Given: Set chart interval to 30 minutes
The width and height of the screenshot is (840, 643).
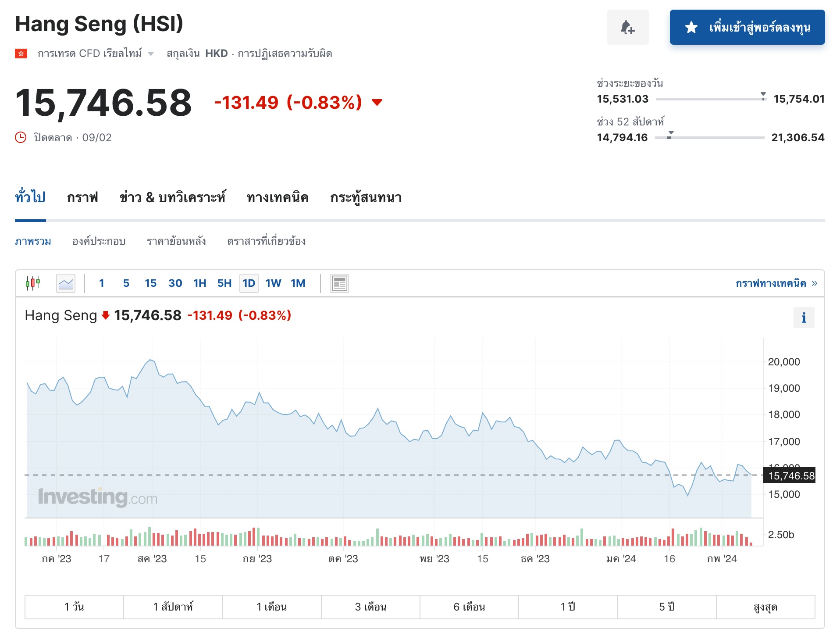Looking at the screenshot, I should pyautogui.click(x=175, y=283).
